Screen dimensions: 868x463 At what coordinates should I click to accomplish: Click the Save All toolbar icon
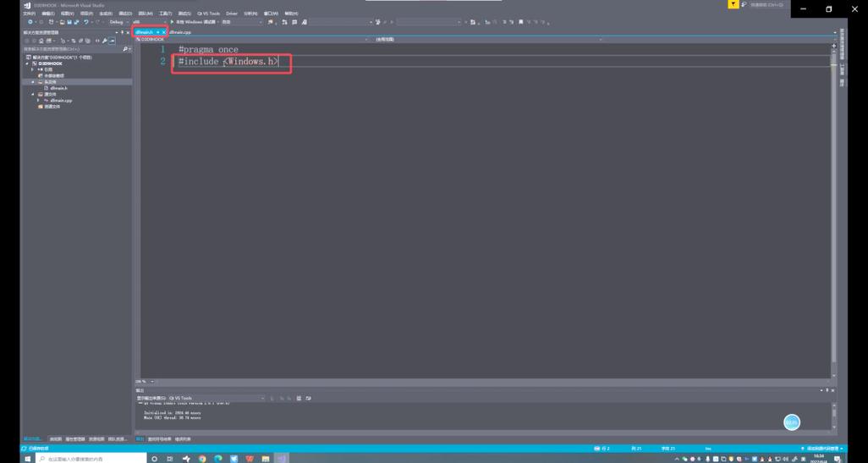click(76, 22)
